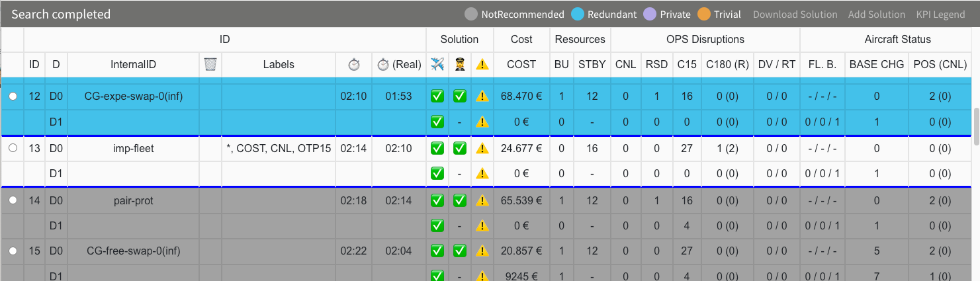Click warning triangle in D1 row under pair-prot
This screenshot has width=980, height=281.
coord(482,226)
